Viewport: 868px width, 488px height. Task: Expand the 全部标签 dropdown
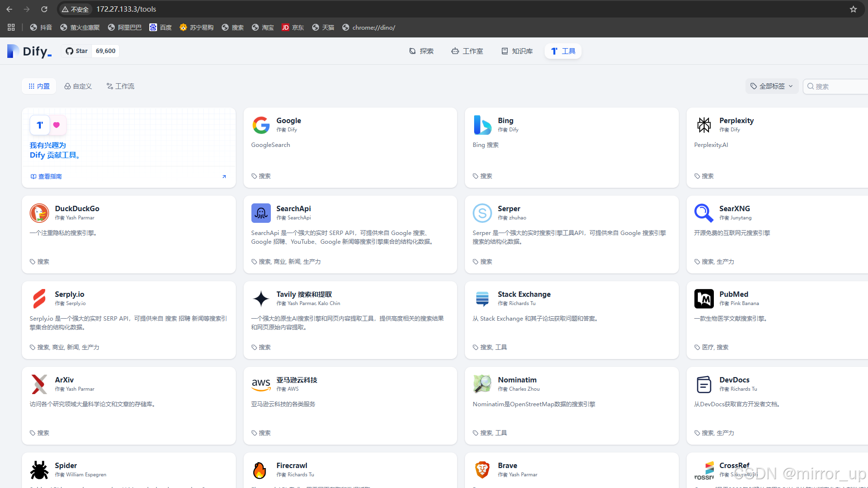coord(772,86)
